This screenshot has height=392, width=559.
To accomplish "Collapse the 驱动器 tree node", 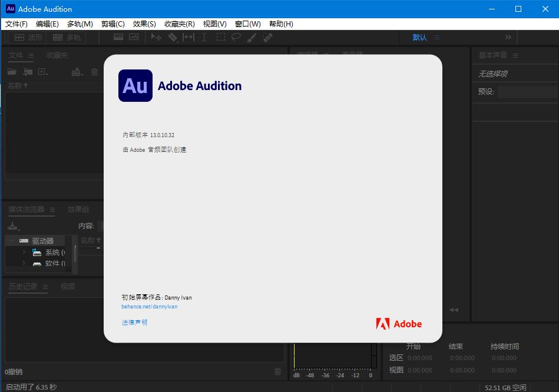I will [x=11, y=241].
